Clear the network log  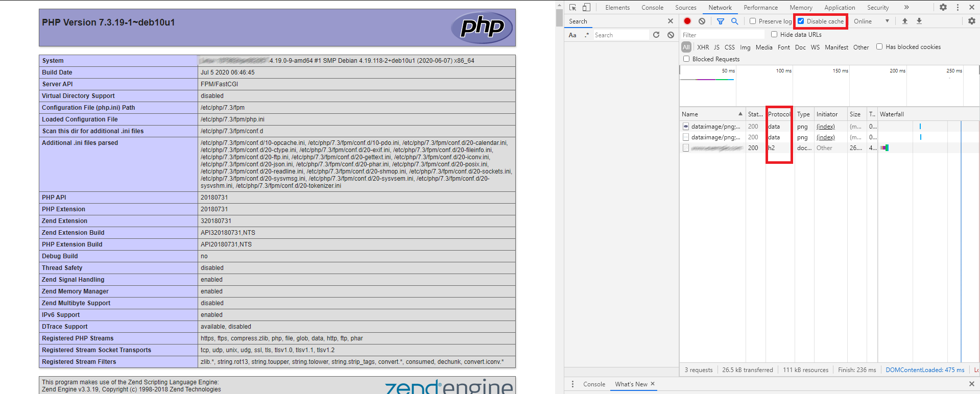click(x=702, y=21)
